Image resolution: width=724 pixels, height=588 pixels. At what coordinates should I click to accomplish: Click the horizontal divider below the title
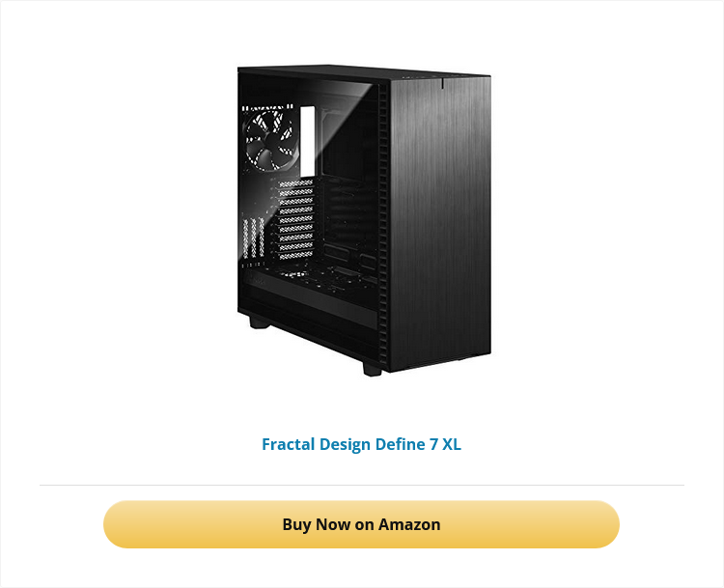[x=362, y=485]
